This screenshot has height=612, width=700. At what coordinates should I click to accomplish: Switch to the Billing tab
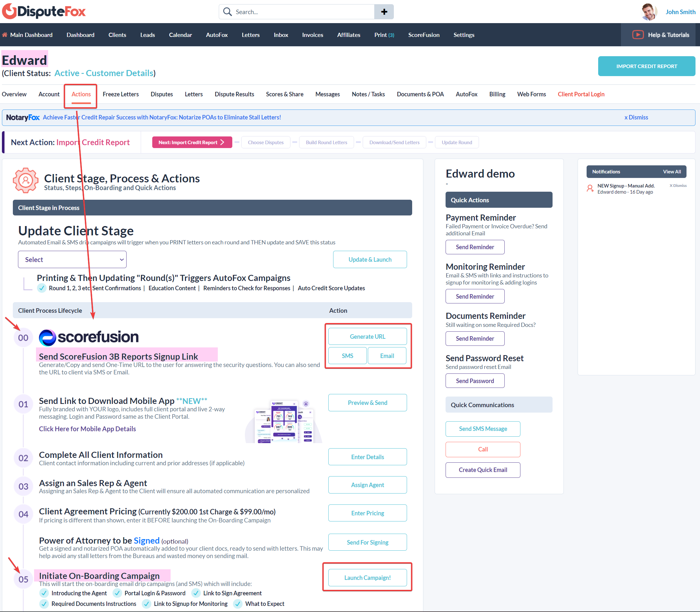click(x=497, y=94)
